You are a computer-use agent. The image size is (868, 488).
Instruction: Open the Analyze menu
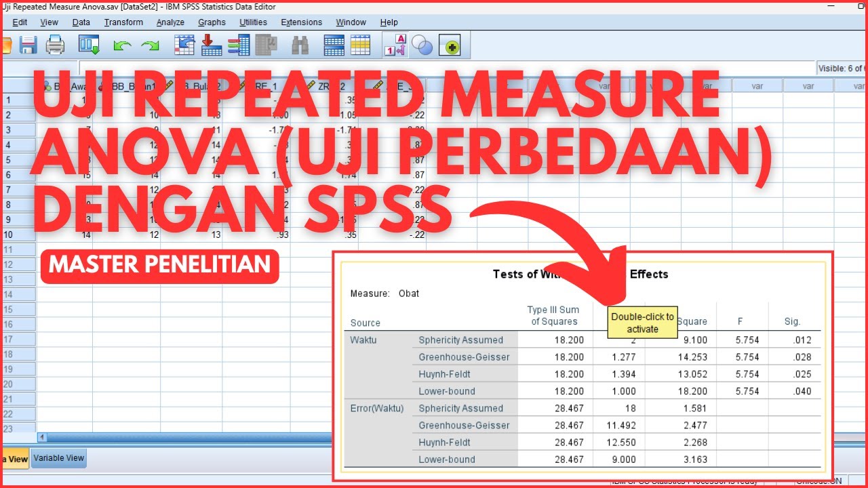pos(170,22)
